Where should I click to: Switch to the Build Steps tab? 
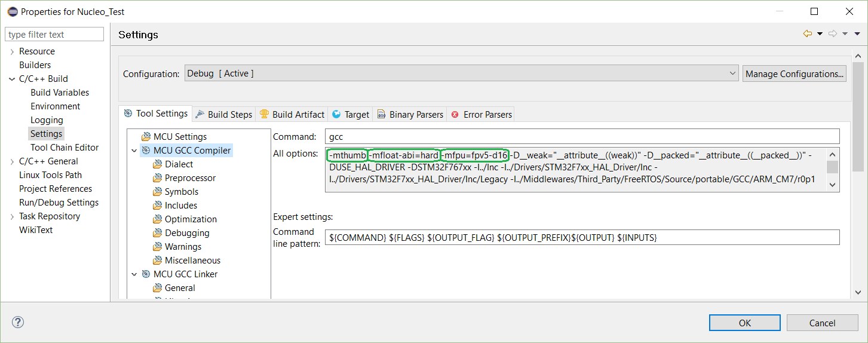click(229, 114)
